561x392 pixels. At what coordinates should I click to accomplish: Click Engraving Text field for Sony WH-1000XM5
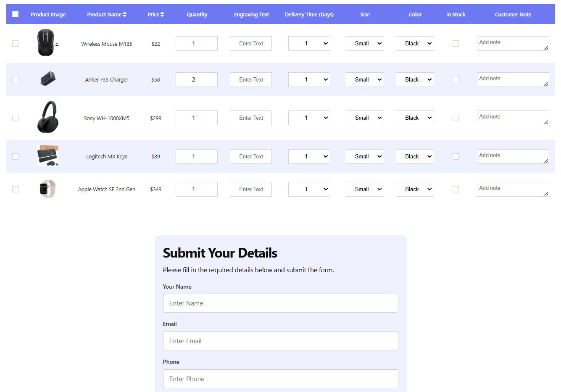pos(251,118)
